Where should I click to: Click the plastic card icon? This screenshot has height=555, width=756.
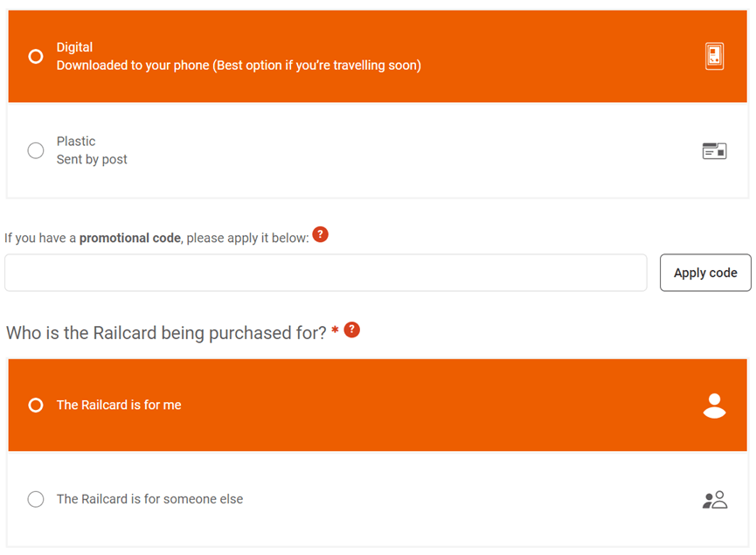[714, 151]
